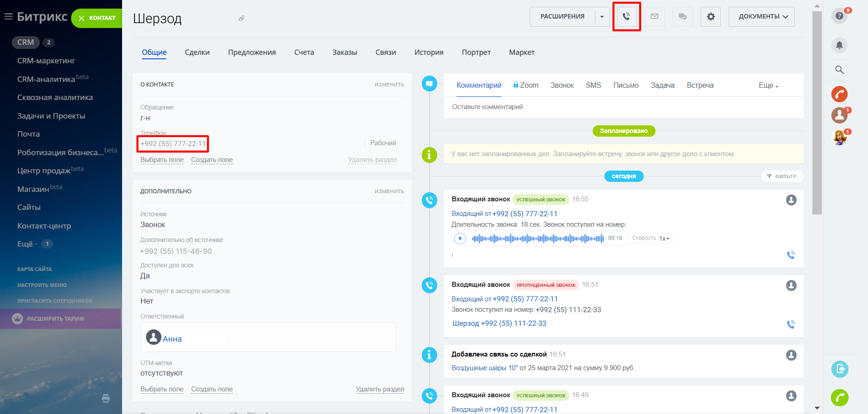868x414 pixels.
Task: Change playback speed 1x dropdown
Action: (664, 238)
